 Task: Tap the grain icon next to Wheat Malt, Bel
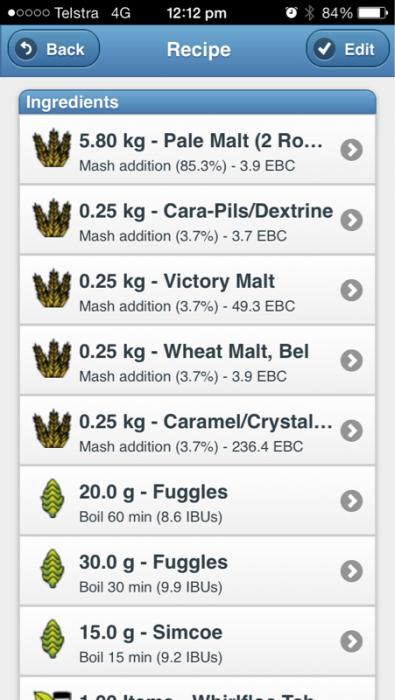(52, 359)
